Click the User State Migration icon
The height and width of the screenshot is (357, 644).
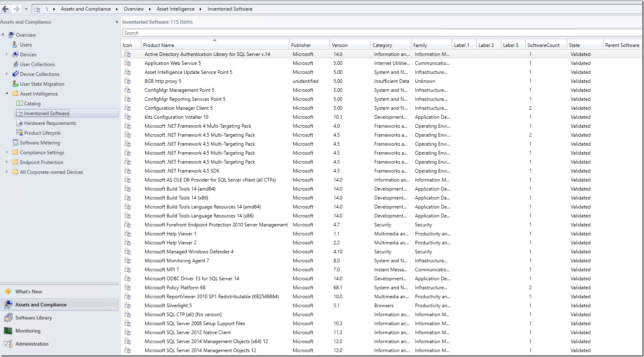click(15, 84)
